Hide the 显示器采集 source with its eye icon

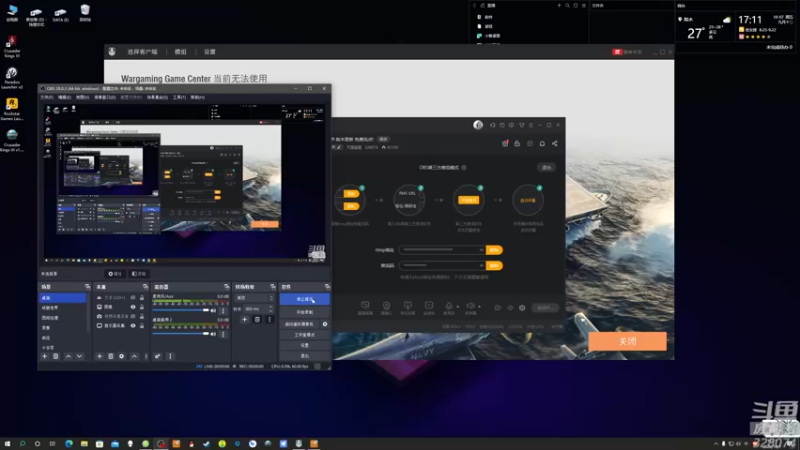pos(133,326)
